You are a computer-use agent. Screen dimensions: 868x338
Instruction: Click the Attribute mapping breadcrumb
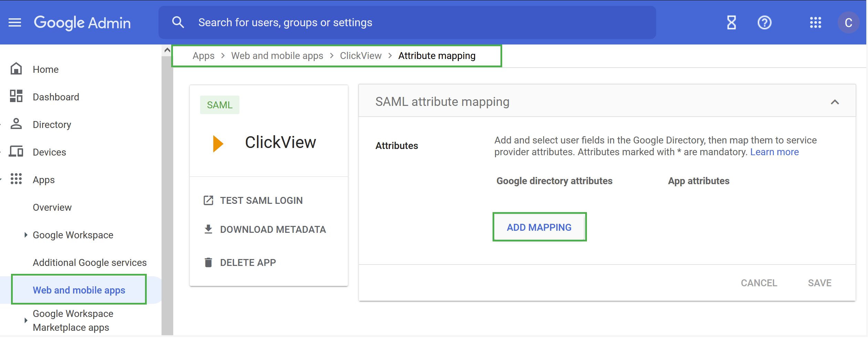(x=437, y=56)
